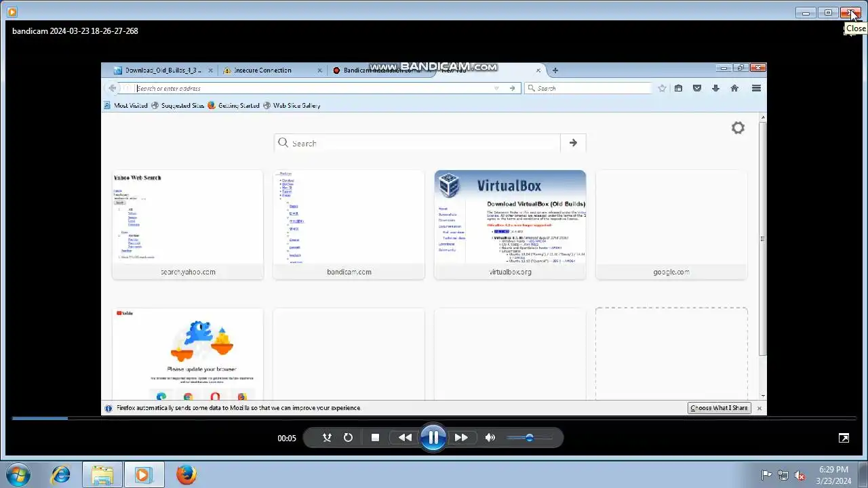Turn shuffle on in Media Player
Image resolution: width=868 pixels, height=488 pixels.
click(x=327, y=438)
